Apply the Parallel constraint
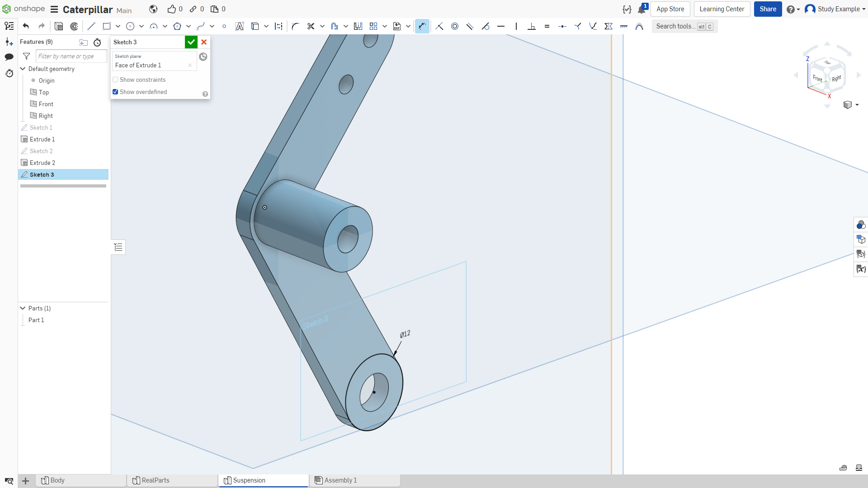Image resolution: width=868 pixels, height=488 pixels. point(470,26)
